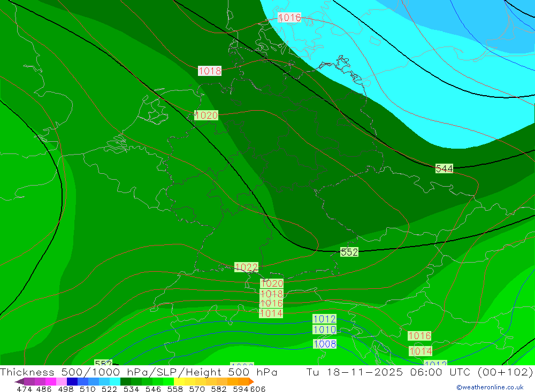Click the 474 legend value
Viewport: 535px width, 392px height.
tap(24, 389)
